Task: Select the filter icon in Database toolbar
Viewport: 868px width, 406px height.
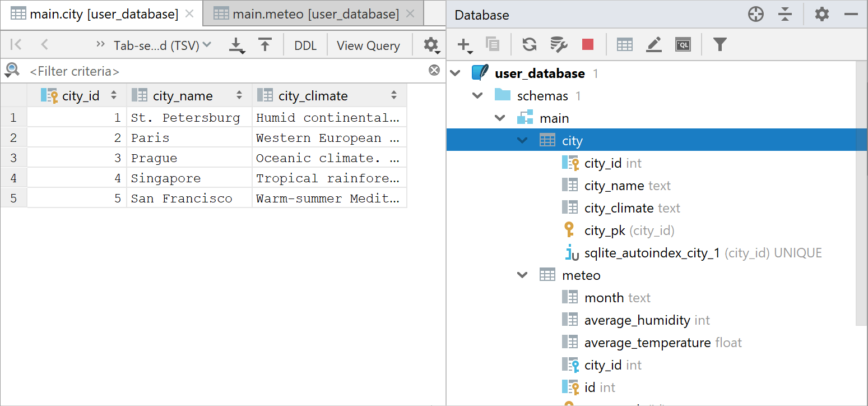Action: [720, 44]
